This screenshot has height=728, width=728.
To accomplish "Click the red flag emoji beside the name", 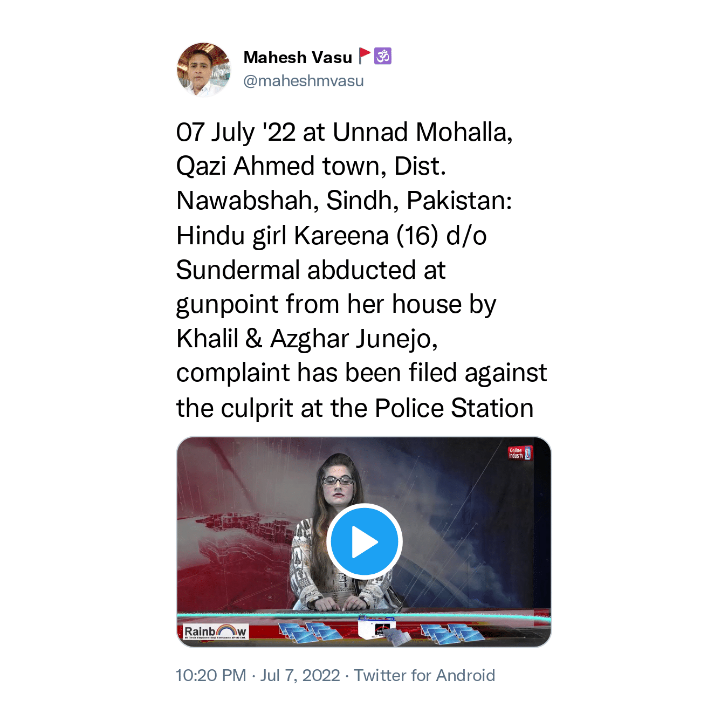I will [365, 56].
